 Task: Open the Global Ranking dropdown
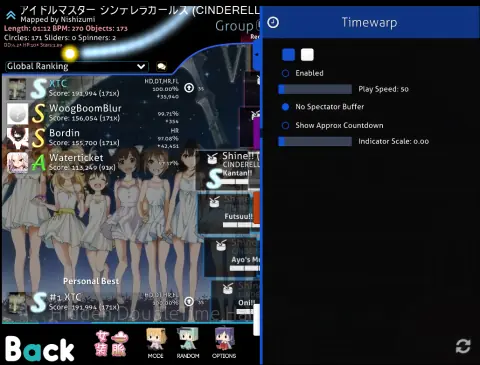pos(77,66)
